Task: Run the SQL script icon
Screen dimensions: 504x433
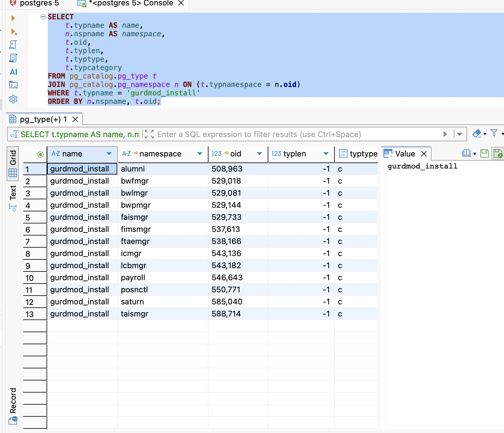Action: (13, 45)
